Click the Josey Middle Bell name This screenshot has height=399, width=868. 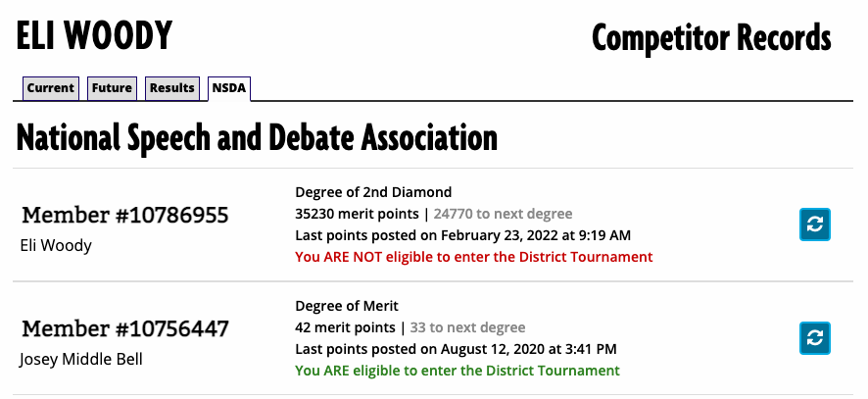[81, 359]
